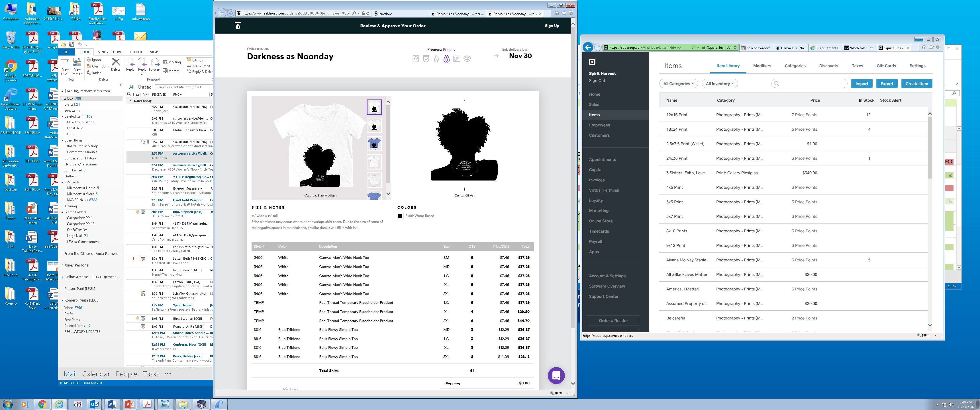The image size is (980, 410).
Task: Click the Reply All icon in Outlook
Action: point(142,62)
